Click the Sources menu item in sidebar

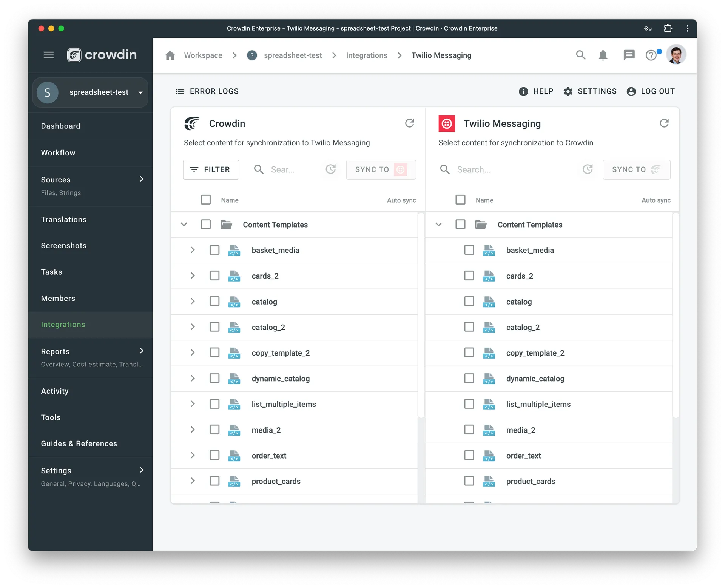point(56,179)
